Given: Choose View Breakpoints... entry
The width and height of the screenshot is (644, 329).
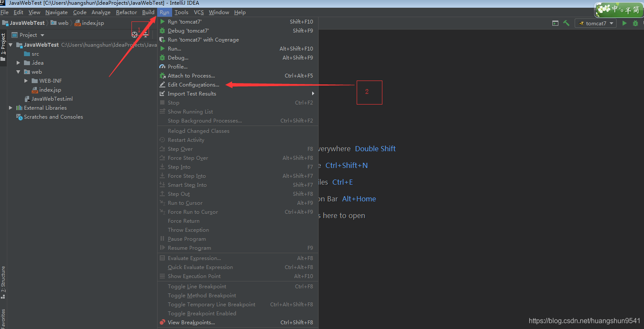Looking at the screenshot, I should (x=238, y=322).
